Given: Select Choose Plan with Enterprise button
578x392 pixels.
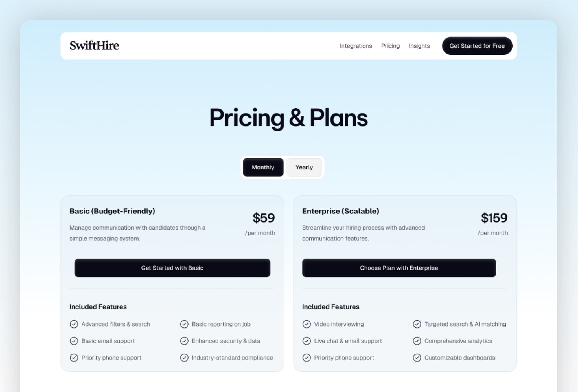Looking at the screenshot, I should (399, 268).
